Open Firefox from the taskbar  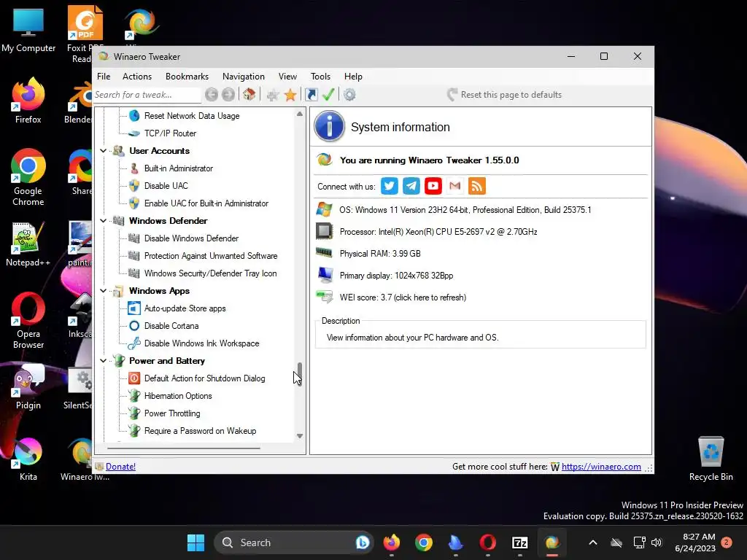tap(392, 542)
